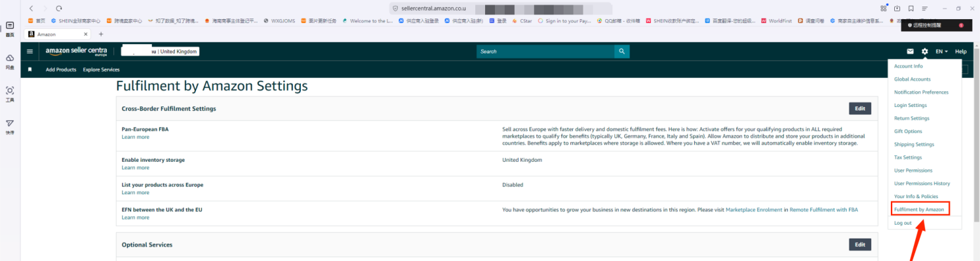Select Gift Options menu item

[x=908, y=131]
